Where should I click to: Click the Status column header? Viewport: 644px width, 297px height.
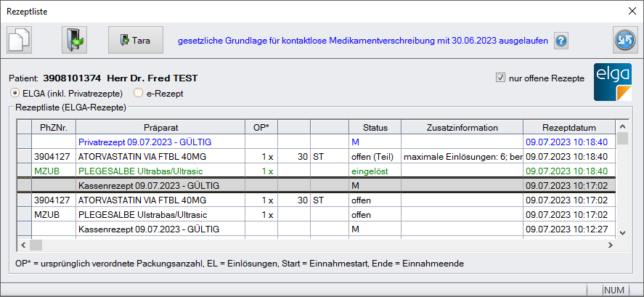tap(375, 128)
